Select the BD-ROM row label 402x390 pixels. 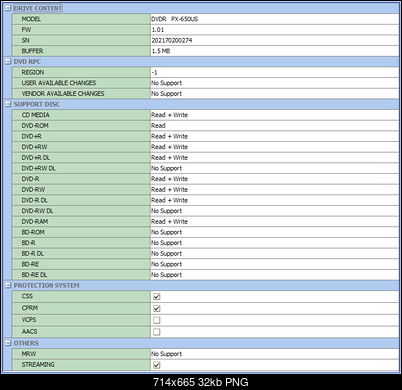33,232
